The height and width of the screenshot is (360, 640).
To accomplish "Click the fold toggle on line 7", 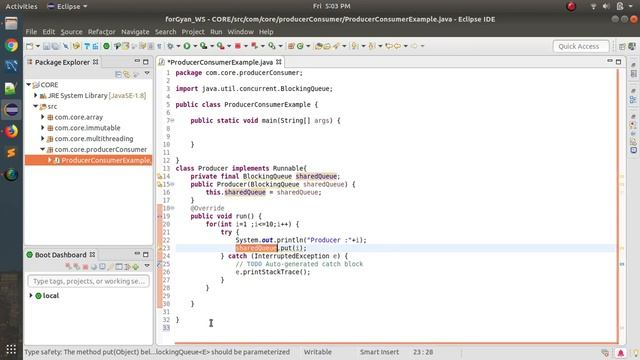I will coord(172,120).
